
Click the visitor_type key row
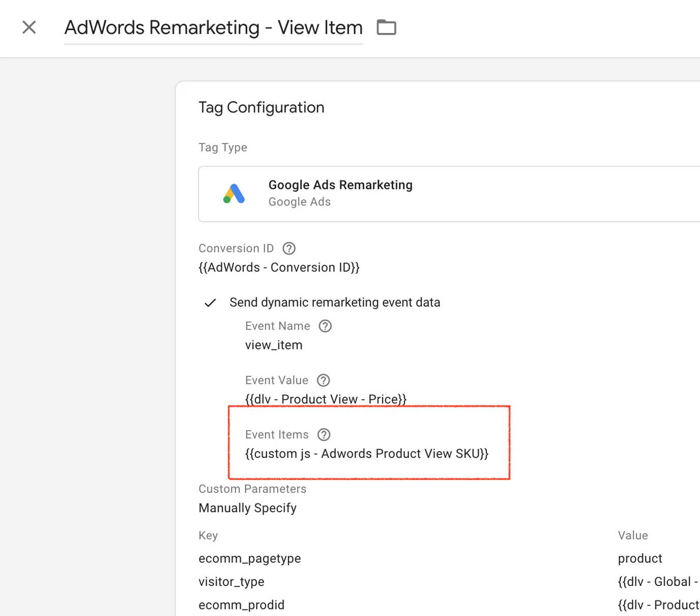click(231, 582)
